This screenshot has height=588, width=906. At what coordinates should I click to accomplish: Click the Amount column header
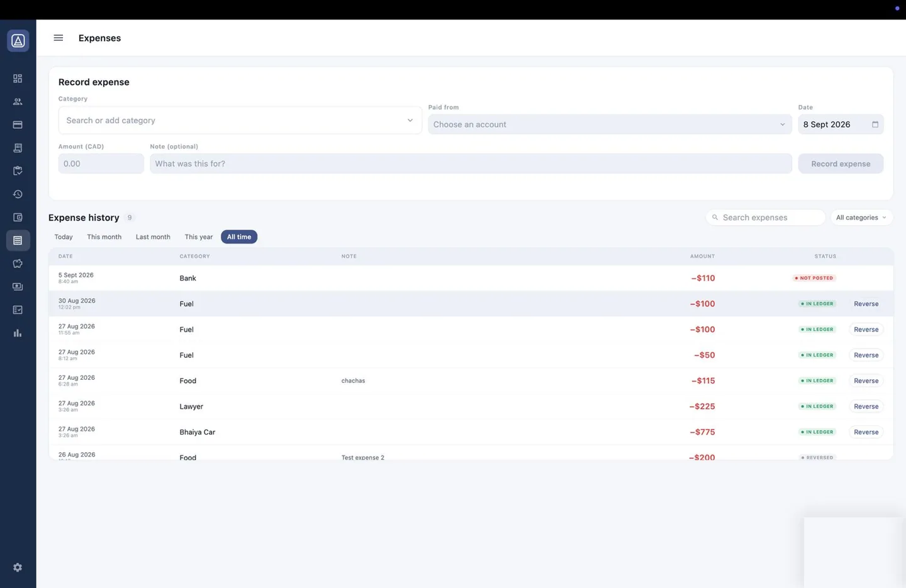coord(702,257)
